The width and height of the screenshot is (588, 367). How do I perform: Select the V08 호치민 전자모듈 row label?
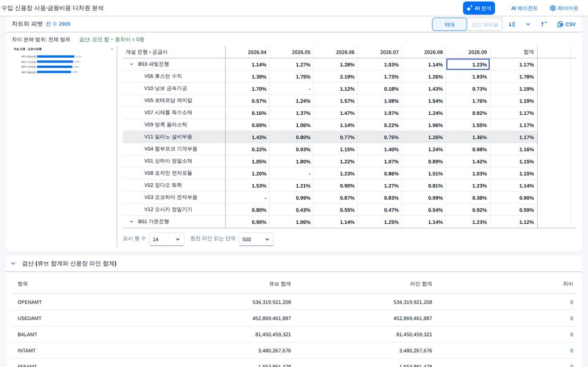[x=168, y=173]
